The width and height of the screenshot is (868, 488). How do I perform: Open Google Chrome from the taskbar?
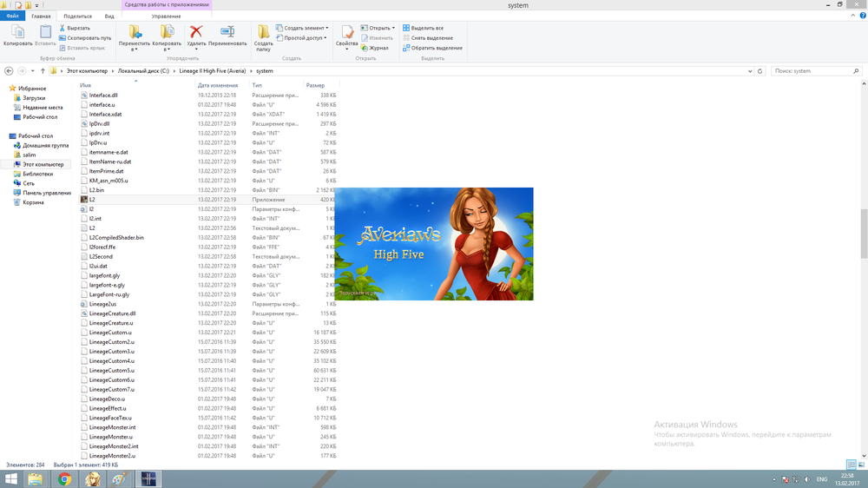64,478
